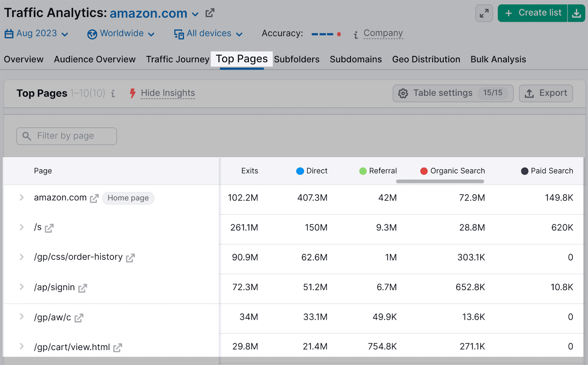Click the info icon next to Top Pages count
Viewport: 588px width, 365px height.
[112, 93]
